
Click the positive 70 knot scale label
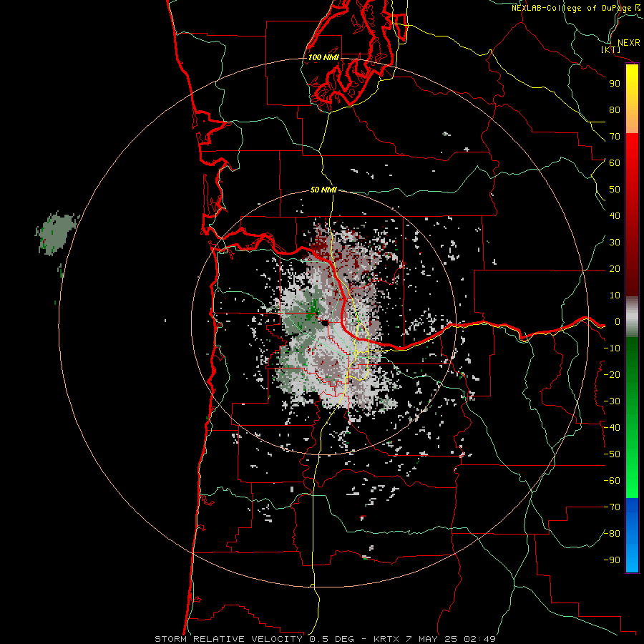pyautogui.click(x=615, y=137)
